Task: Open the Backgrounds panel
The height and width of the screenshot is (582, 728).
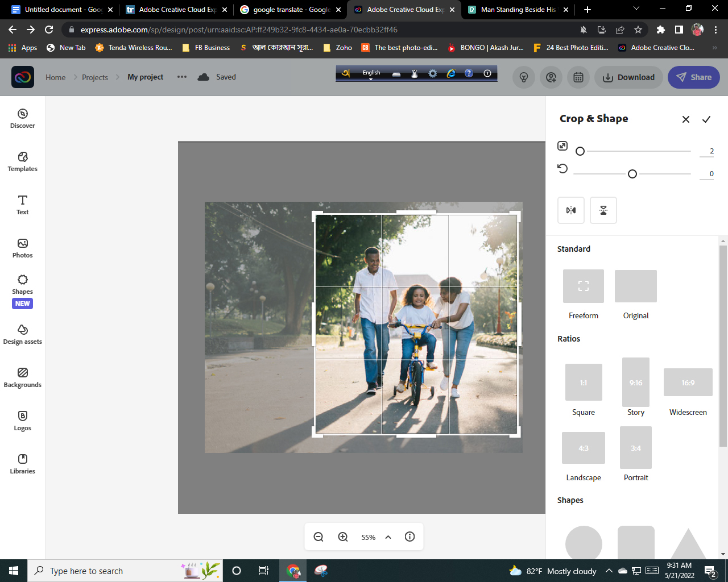Action: pos(23,377)
